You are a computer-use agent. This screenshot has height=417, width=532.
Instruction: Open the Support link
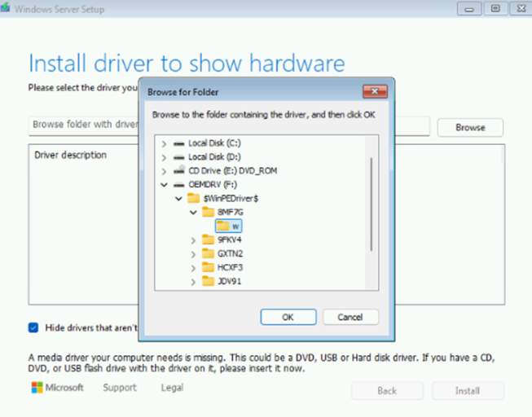(120, 388)
